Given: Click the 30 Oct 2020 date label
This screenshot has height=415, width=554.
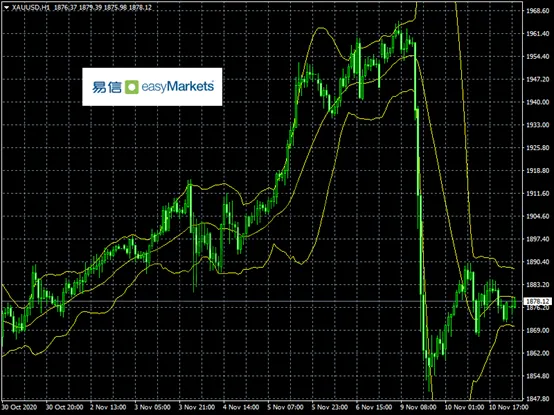Looking at the screenshot, I should tap(19, 408).
